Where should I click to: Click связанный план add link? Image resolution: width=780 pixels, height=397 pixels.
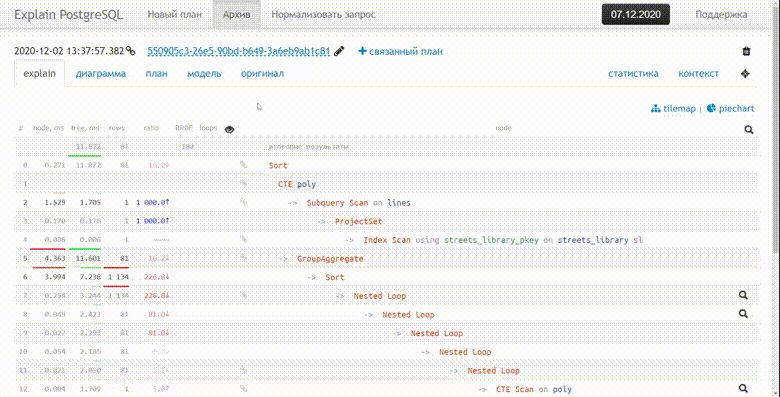(400, 51)
